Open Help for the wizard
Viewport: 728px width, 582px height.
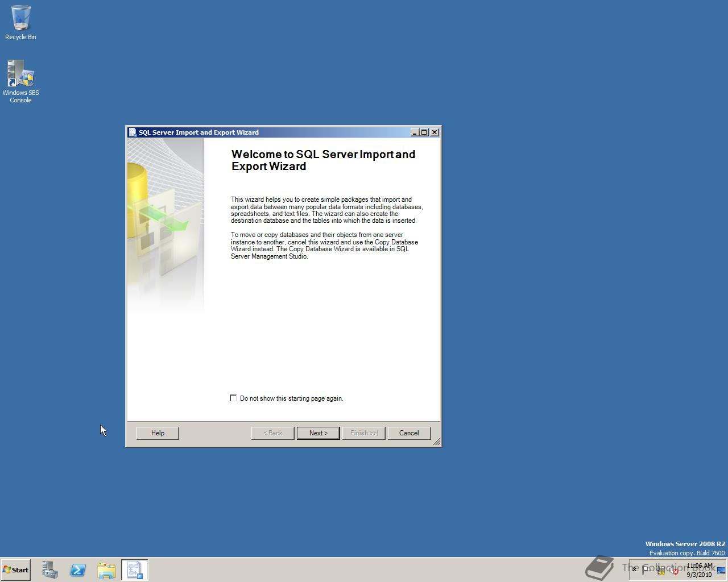pos(158,433)
